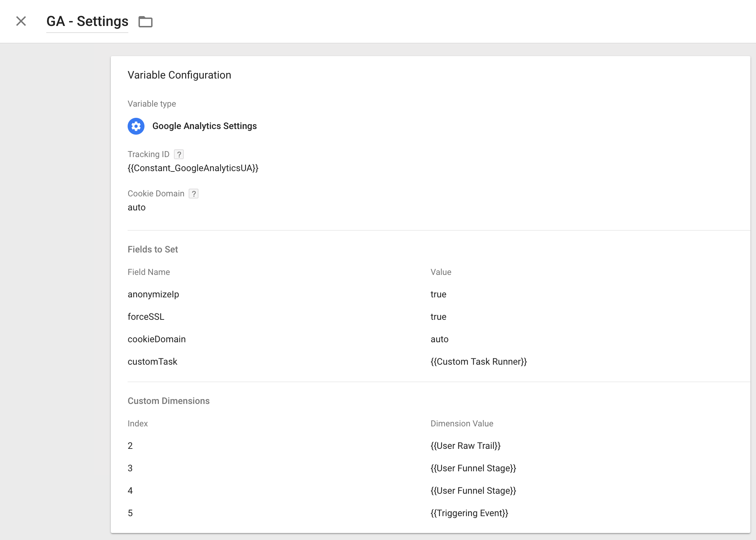
Task: Close the GA - Settings variable panel
Action: pyautogui.click(x=21, y=21)
